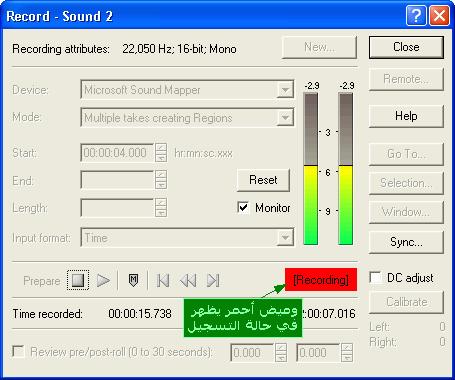Click the left channel level meter
Screen dimensions: 455x380
tap(311, 169)
